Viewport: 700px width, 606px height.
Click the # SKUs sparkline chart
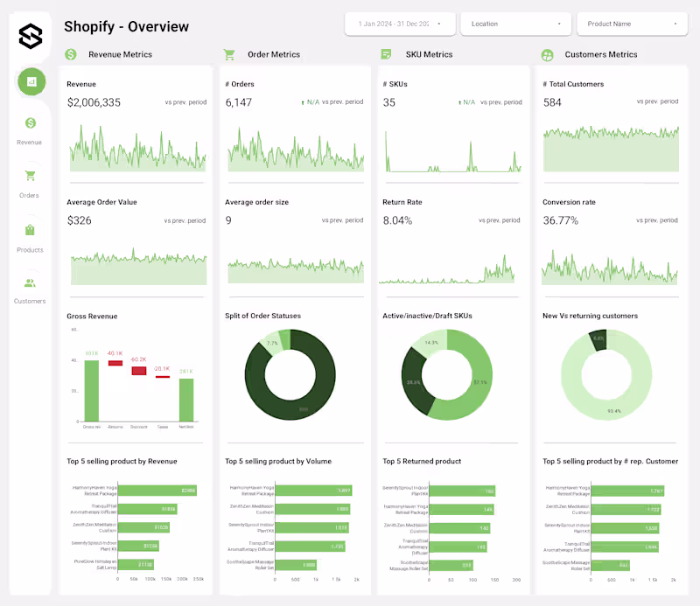coord(453,151)
